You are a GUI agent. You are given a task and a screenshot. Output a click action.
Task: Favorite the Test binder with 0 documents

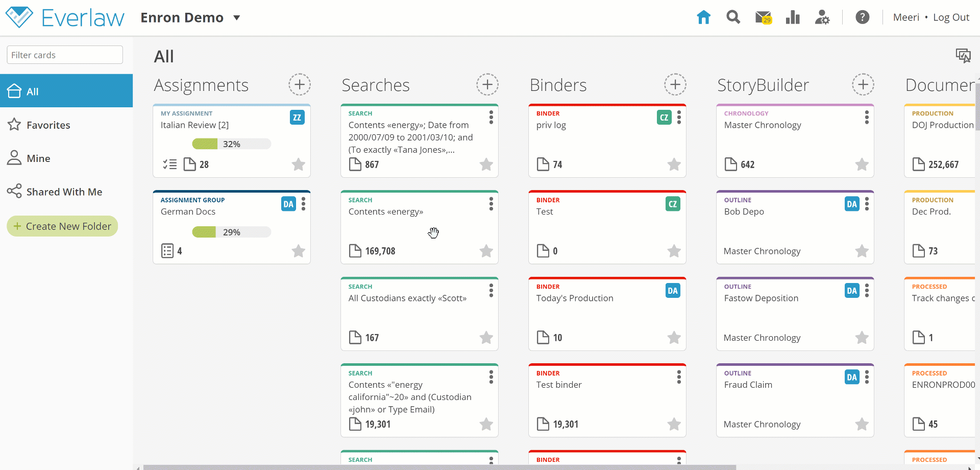(x=674, y=251)
